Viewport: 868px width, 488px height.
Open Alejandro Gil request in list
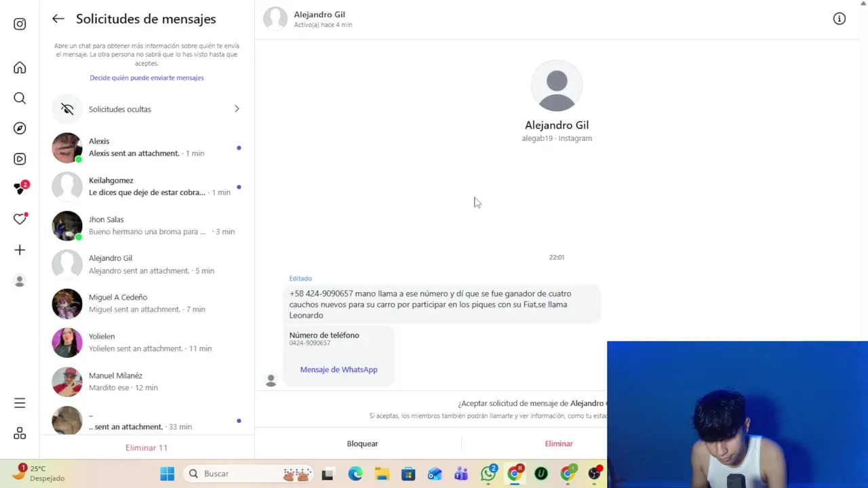pos(146,264)
